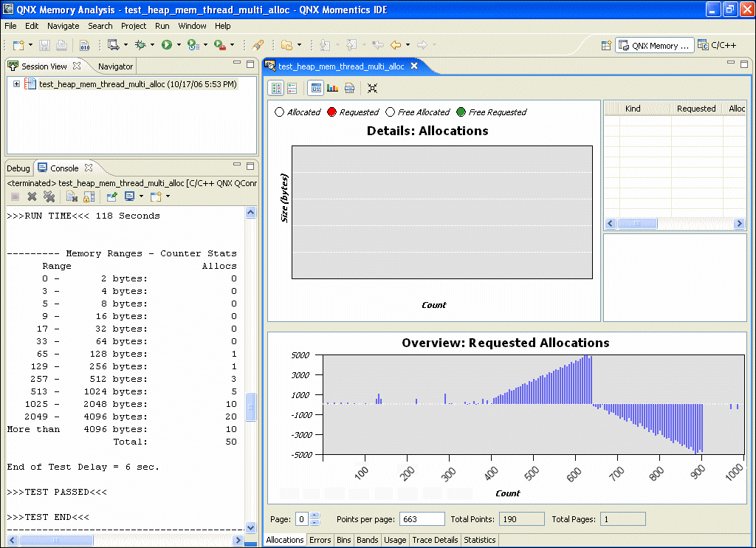
Task: Increase Page number with the stepper
Action: pos(315,516)
